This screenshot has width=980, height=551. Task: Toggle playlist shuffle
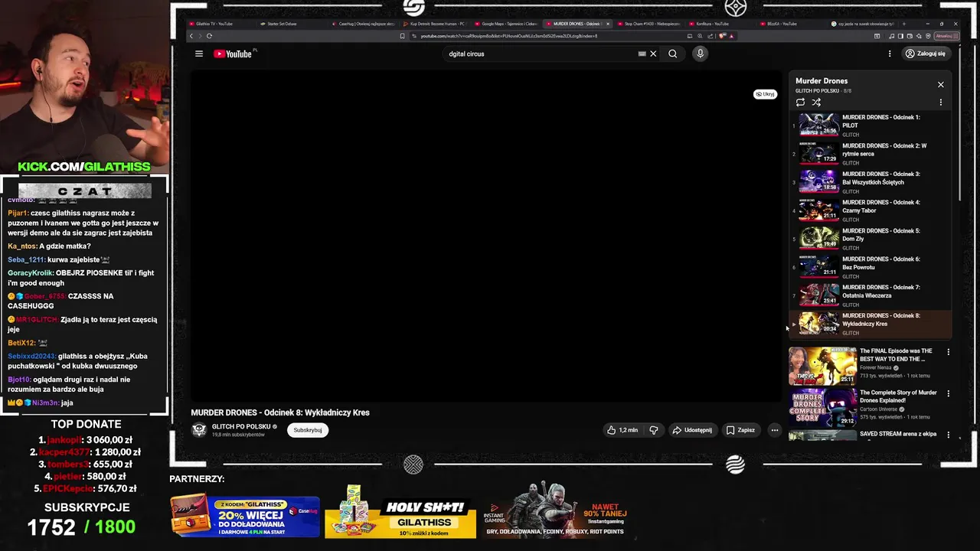(816, 102)
